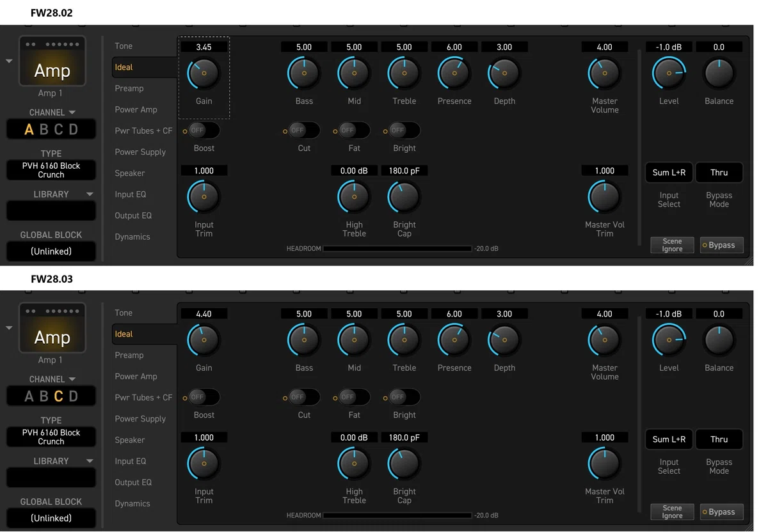Click Level -1.0 dB value in FW28.02
The height and width of the screenshot is (532, 768).
[669, 47]
